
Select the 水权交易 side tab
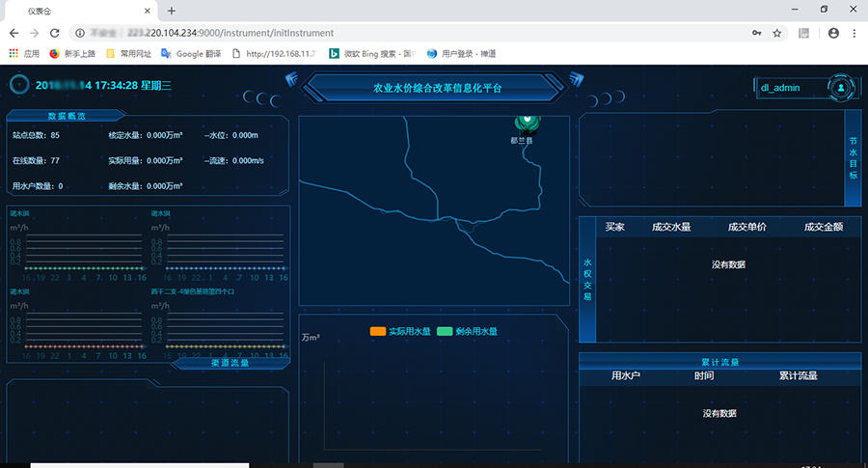[x=587, y=279]
